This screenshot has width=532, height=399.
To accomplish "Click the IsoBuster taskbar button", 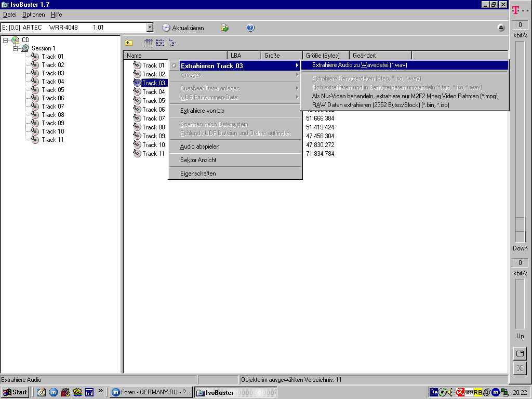I will (x=236, y=392).
